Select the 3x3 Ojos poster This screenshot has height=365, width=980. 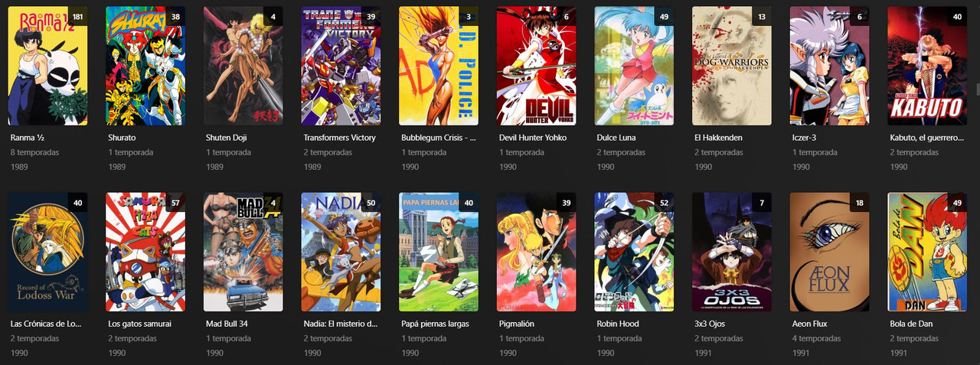pyautogui.click(x=732, y=252)
